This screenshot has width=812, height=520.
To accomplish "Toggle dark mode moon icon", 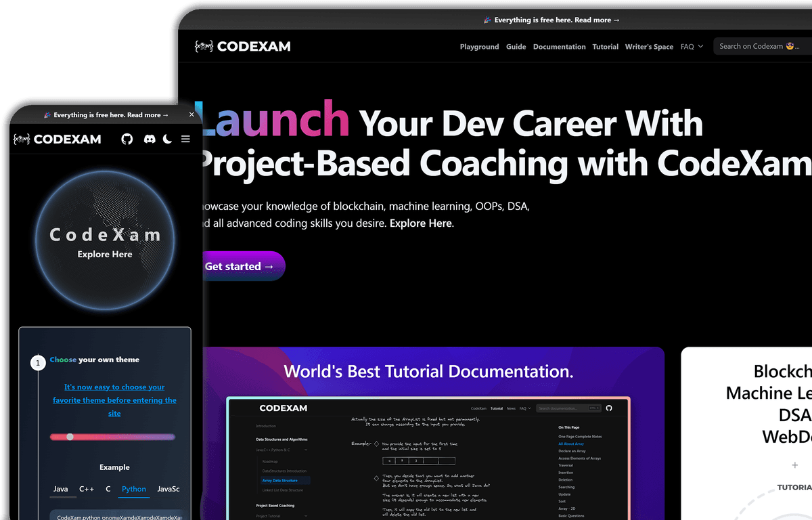I will 168,139.
